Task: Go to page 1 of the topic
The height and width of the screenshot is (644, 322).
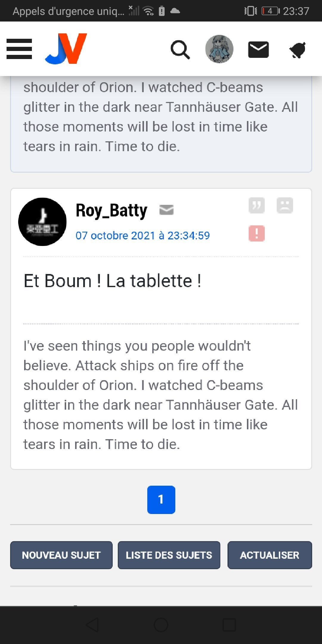Action: click(x=161, y=500)
